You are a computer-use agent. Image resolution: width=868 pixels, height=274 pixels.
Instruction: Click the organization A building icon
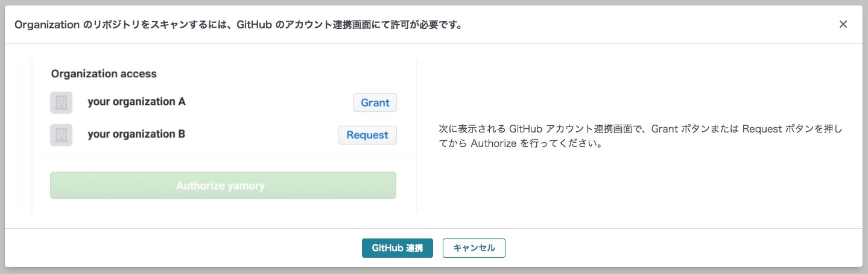(61, 102)
